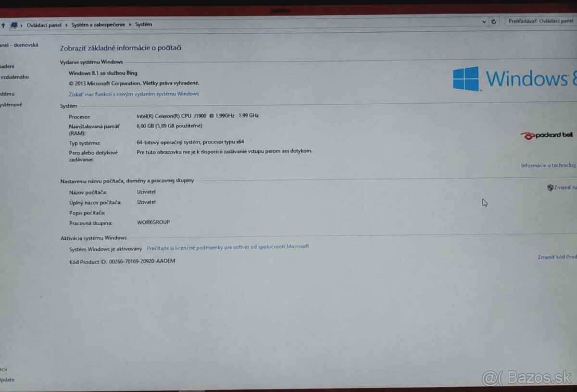Open Prečítajte si licenčné podmienky link
The image size is (577, 392).
(x=228, y=247)
